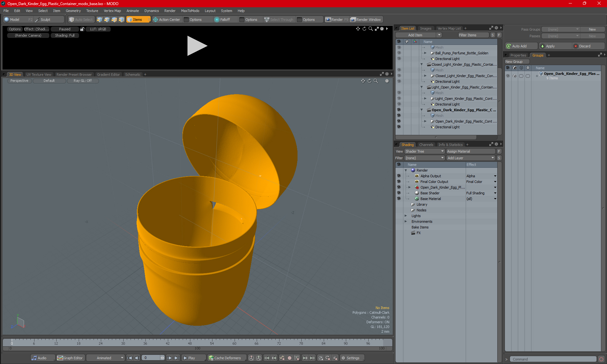Click the Edges selection mode cube icon
Screen dimensions: 607x364
(x=107, y=20)
